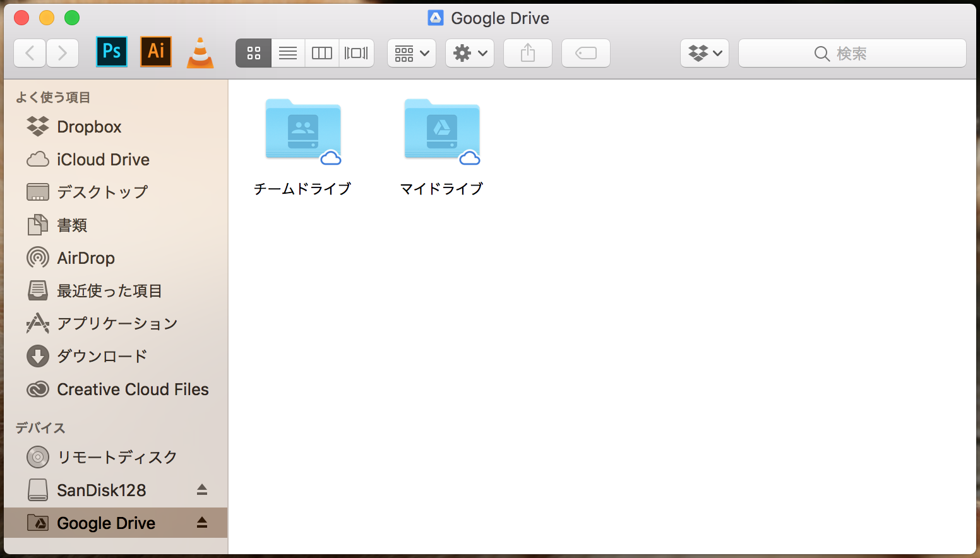980x558 pixels.
Task: Select Dropbox in the sidebar
Action: 116,127
